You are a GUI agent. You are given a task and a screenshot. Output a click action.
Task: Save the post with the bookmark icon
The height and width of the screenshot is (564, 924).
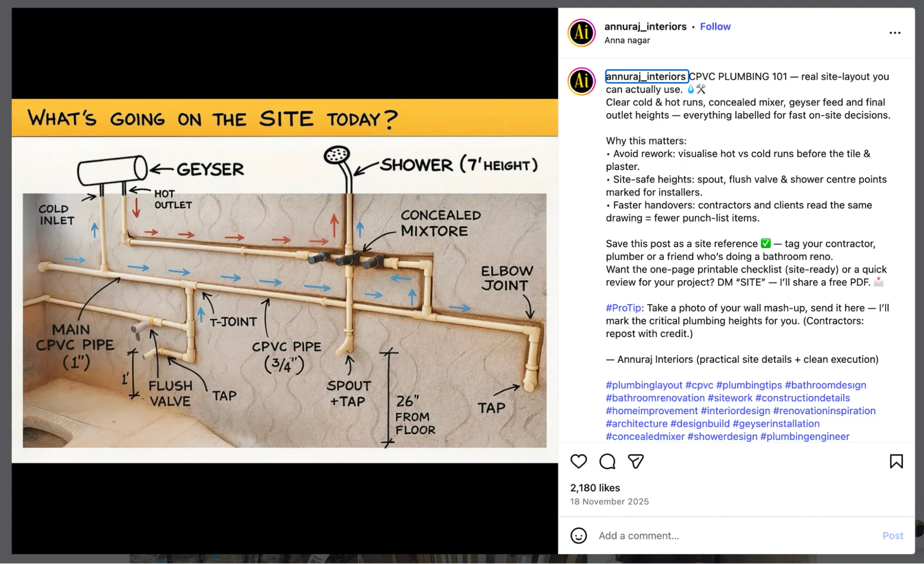coord(896,461)
